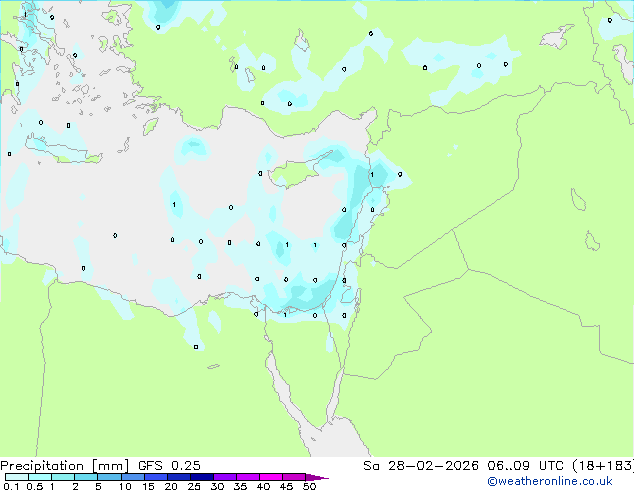
Task: Select the 0.5–1 mm legend color box
Action: (x=40, y=477)
